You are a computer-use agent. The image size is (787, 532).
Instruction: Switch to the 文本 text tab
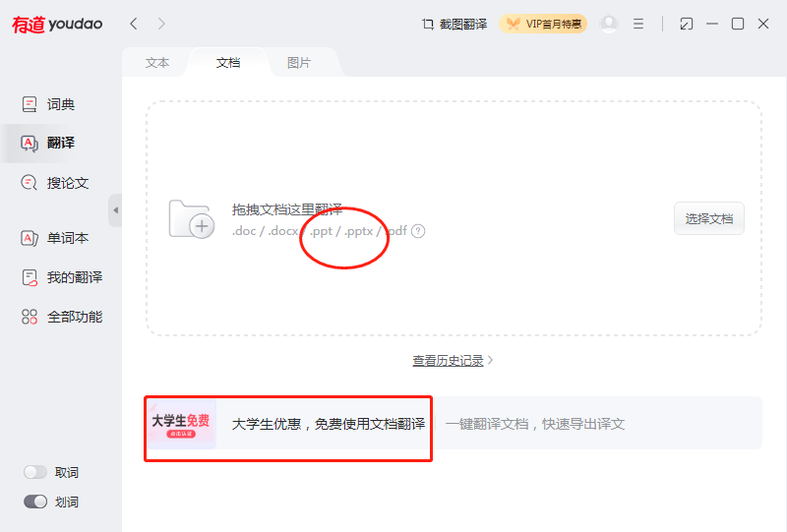pos(157,62)
